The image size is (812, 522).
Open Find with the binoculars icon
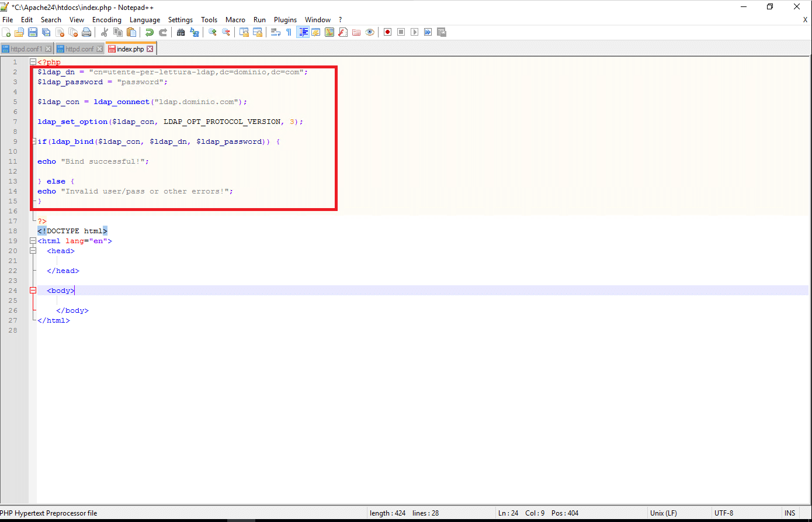coord(181,32)
